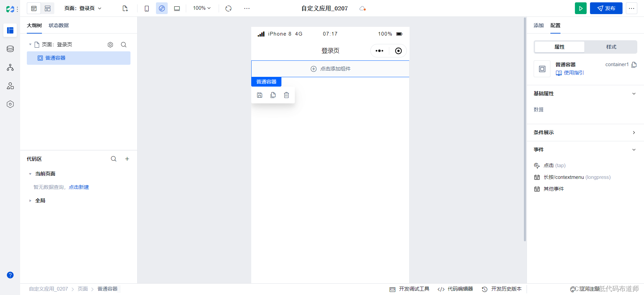644x295 pixels.
Task: Duplicate the selected container
Action: pyautogui.click(x=273, y=95)
